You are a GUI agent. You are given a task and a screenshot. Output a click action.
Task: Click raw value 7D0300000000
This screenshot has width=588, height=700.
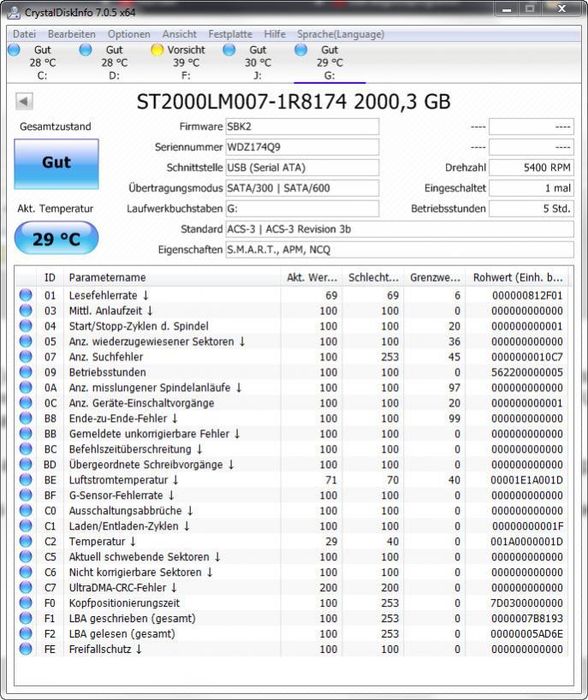tap(526, 602)
